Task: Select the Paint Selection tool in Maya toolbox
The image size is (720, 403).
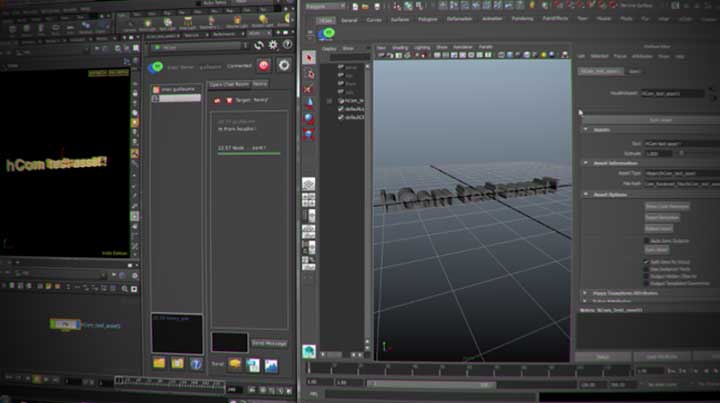Action: click(309, 89)
